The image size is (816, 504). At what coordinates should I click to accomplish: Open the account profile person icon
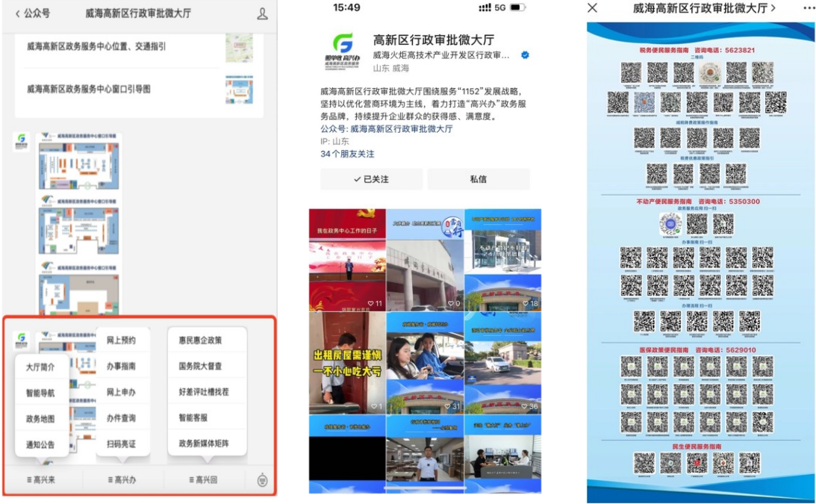click(x=262, y=13)
